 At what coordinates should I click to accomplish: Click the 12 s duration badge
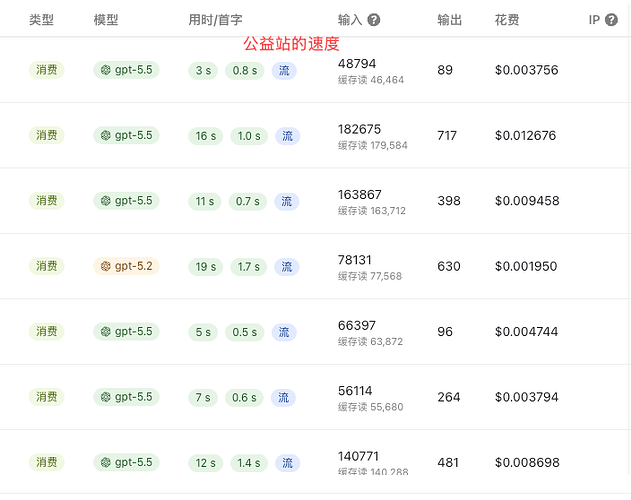[206, 463]
